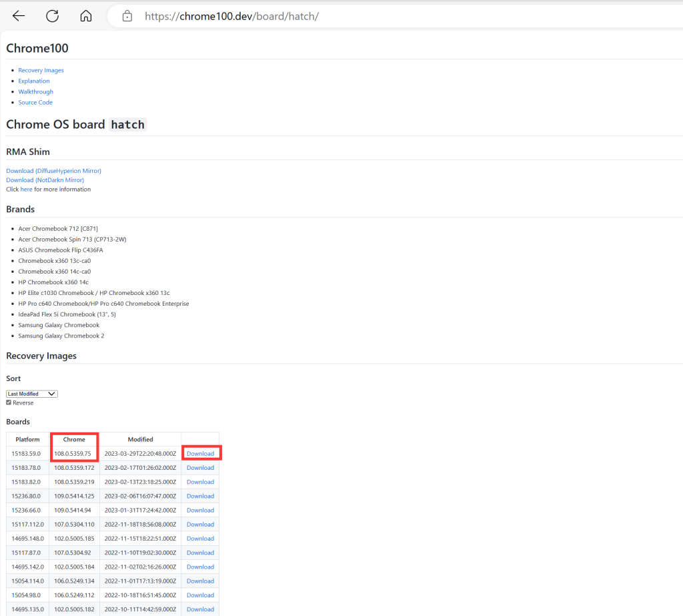683x616 pixels.
Task: Reload the page with the refresh icon
Action: [52, 16]
